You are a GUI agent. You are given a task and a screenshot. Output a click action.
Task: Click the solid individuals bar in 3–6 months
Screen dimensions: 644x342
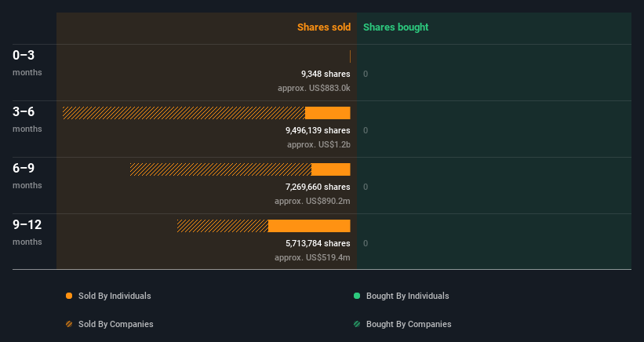click(328, 113)
